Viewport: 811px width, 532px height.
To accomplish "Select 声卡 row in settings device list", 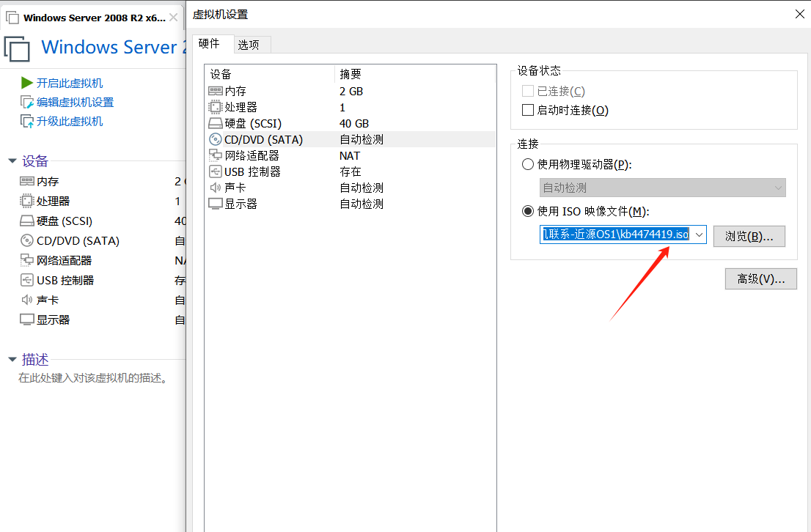I will (x=351, y=187).
